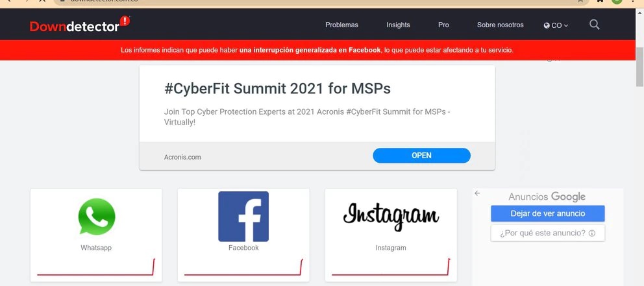Click the Facebook outage alert link
The height and width of the screenshot is (286, 644).
pos(310,50)
